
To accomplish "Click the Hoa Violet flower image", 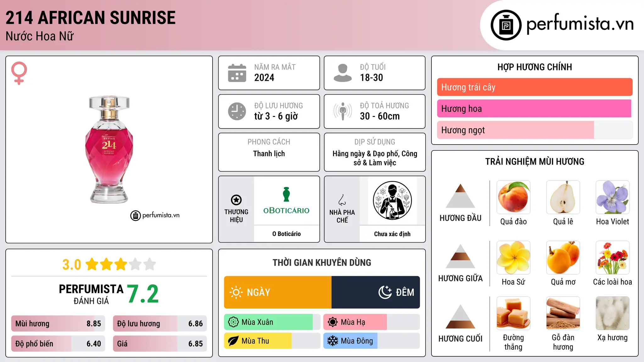I will pos(613,197).
